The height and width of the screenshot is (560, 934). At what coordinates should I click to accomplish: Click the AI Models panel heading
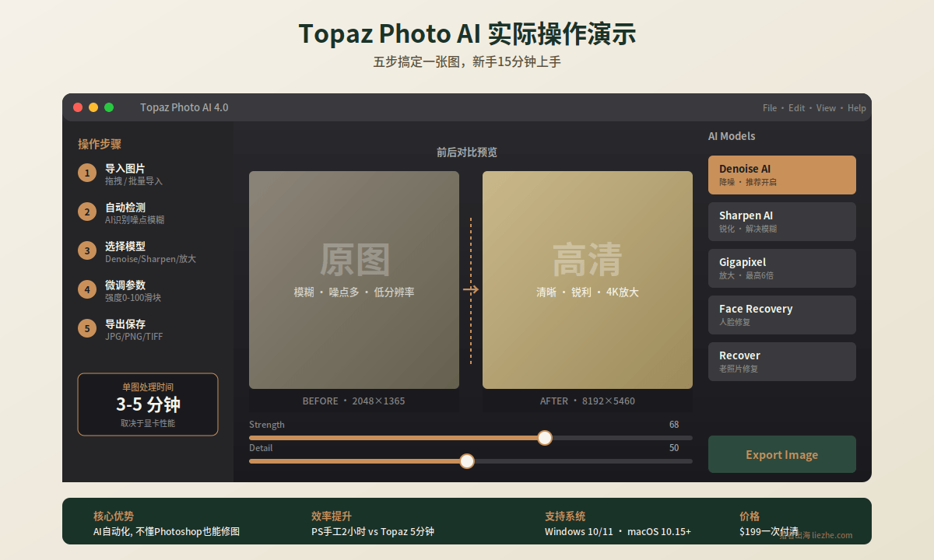(732, 136)
